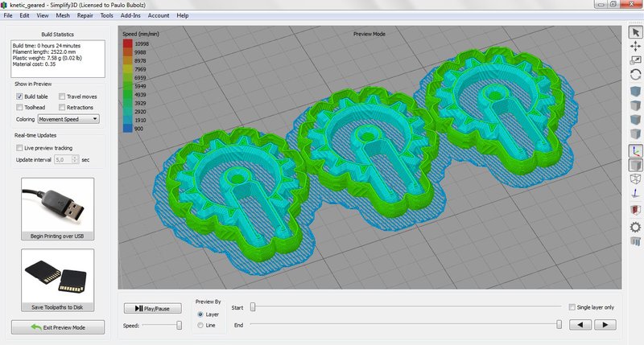Enable Travel moves in preview
Viewport: 644px width, 345px height.
coord(62,97)
